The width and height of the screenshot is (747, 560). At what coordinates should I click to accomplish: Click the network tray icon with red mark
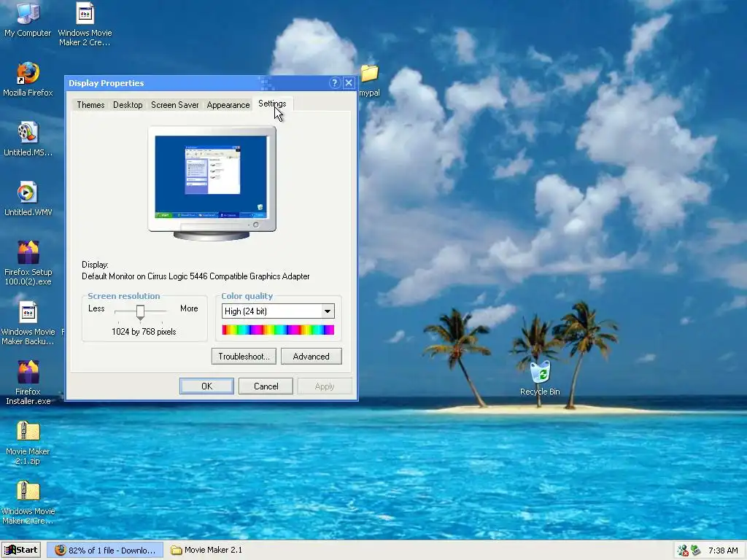tap(683, 551)
